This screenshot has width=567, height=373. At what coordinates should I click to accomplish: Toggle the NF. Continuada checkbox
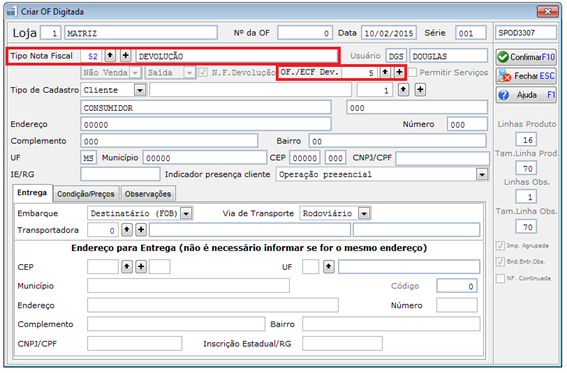pyautogui.click(x=500, y=278)
